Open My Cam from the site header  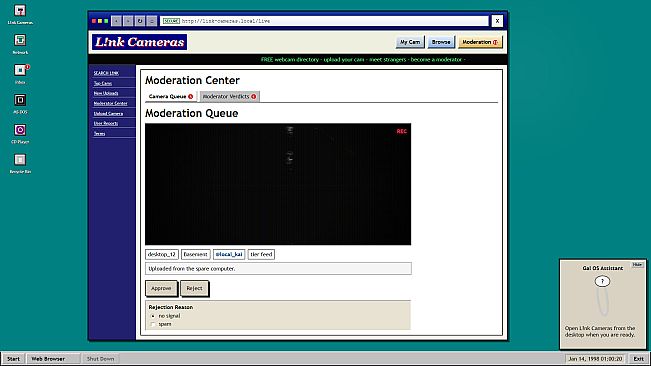click(410, 42)
